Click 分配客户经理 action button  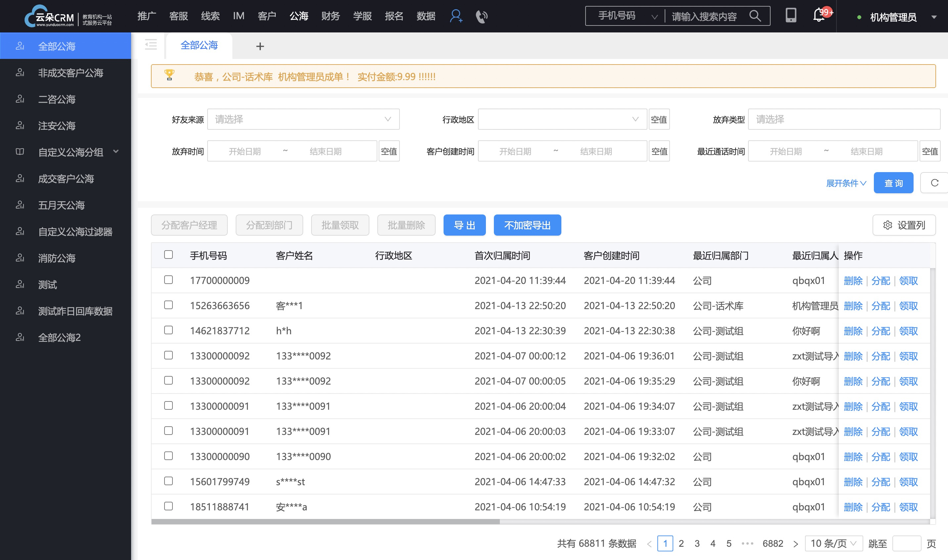tap(189, 225)
